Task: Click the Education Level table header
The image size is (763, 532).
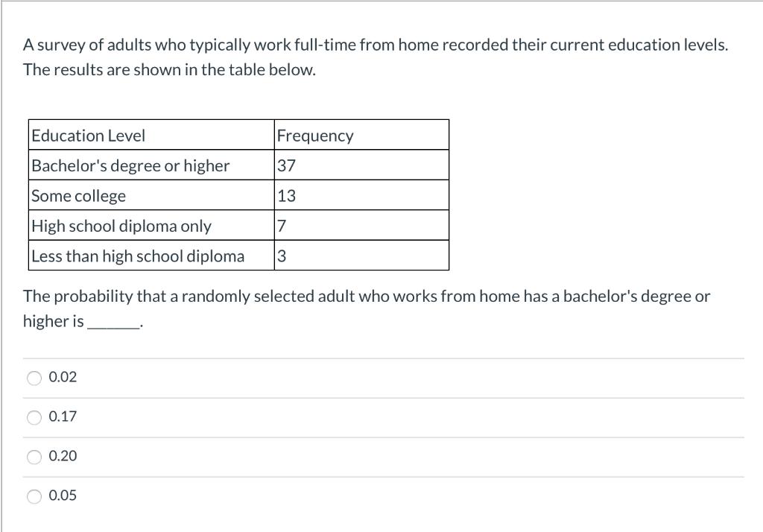Action: click(89, 136)
